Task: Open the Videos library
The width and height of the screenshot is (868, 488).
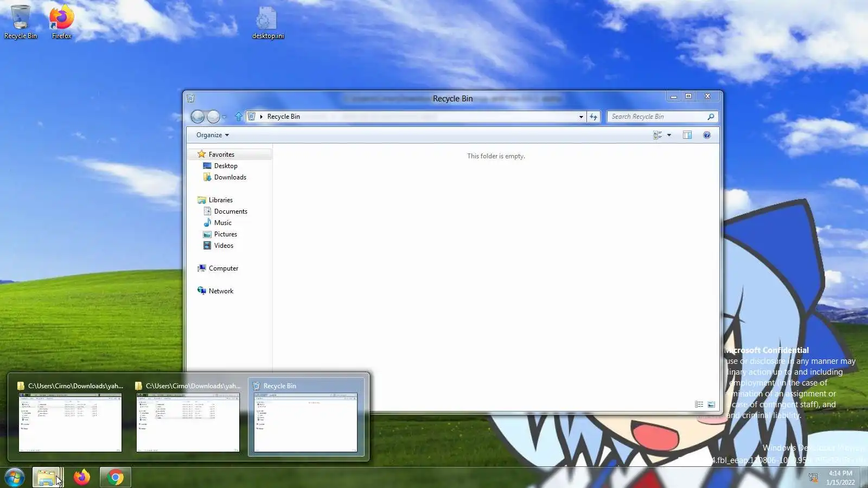Action: pyautogui.click(x=224, y=246)
